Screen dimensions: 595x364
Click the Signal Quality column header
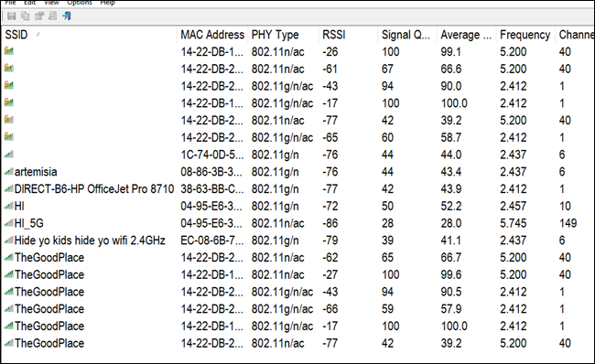(407, 35)
